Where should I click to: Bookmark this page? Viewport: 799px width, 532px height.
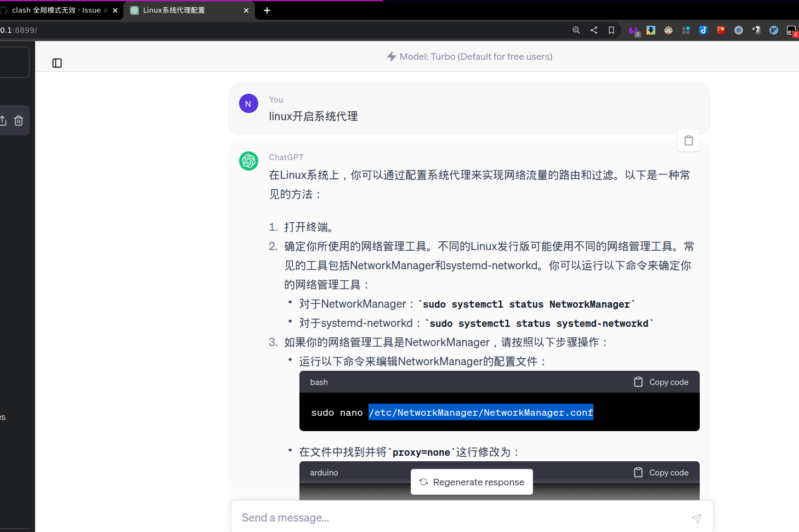[x=611, y=30]
